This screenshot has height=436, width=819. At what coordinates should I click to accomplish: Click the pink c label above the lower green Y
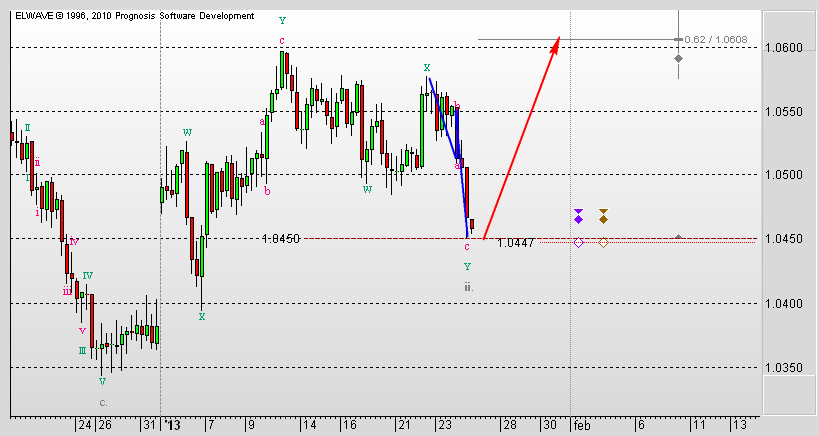pyautogui.click(x=467, y=246)
